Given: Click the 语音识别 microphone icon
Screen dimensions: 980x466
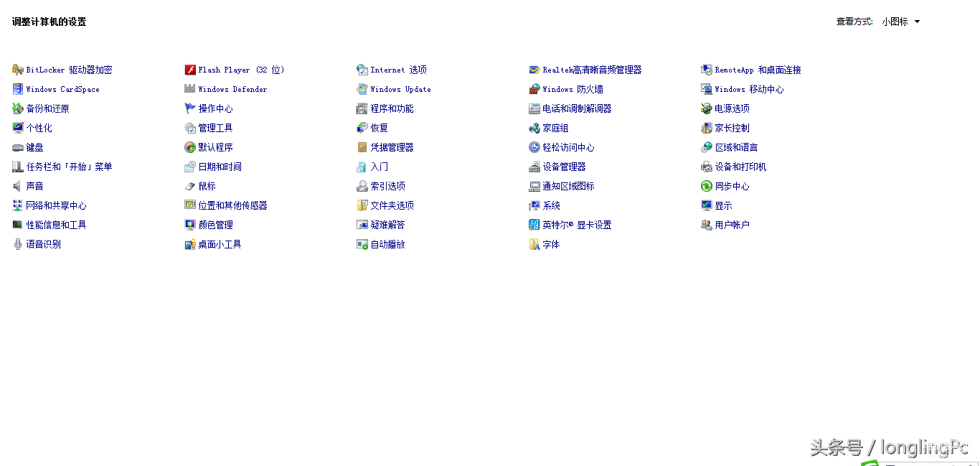Looking at the screenshot, I should click(18, 244).
